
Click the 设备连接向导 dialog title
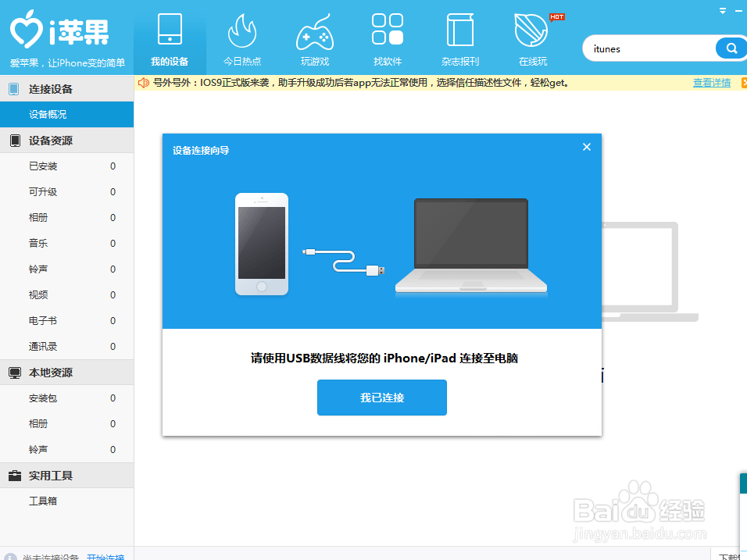(201, 151)
